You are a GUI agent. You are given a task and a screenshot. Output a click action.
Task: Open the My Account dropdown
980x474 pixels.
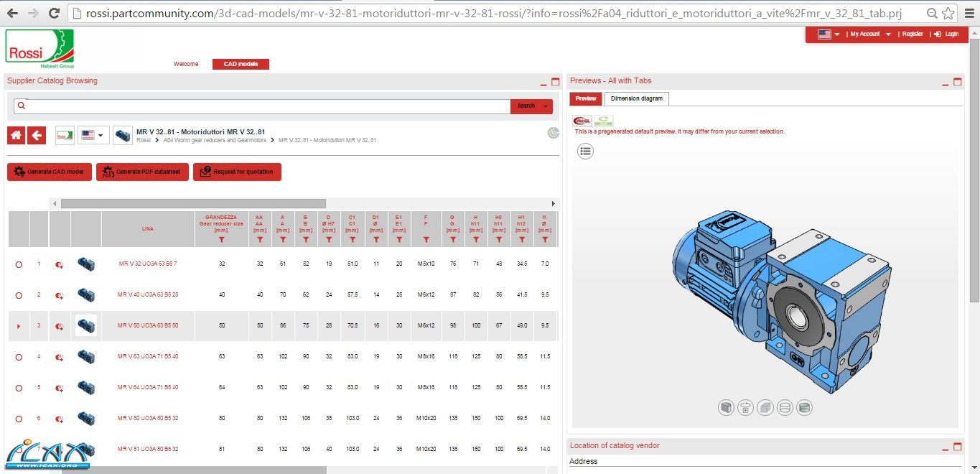869,34
